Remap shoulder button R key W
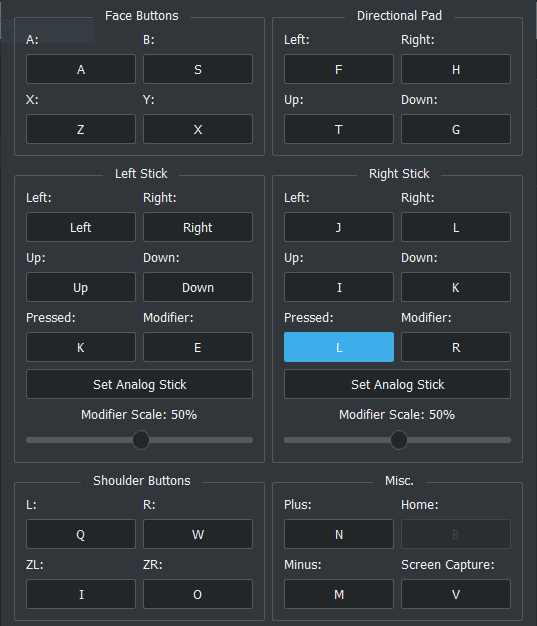The width and height of the screenshot is (537, 626). pyautogui.click(x=198, y=534)
